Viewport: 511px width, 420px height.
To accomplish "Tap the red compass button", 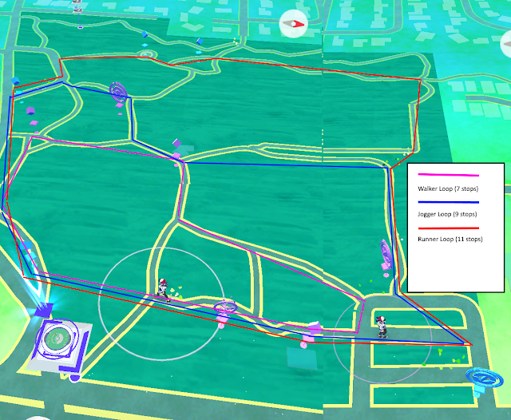I will tap(294, 24).
